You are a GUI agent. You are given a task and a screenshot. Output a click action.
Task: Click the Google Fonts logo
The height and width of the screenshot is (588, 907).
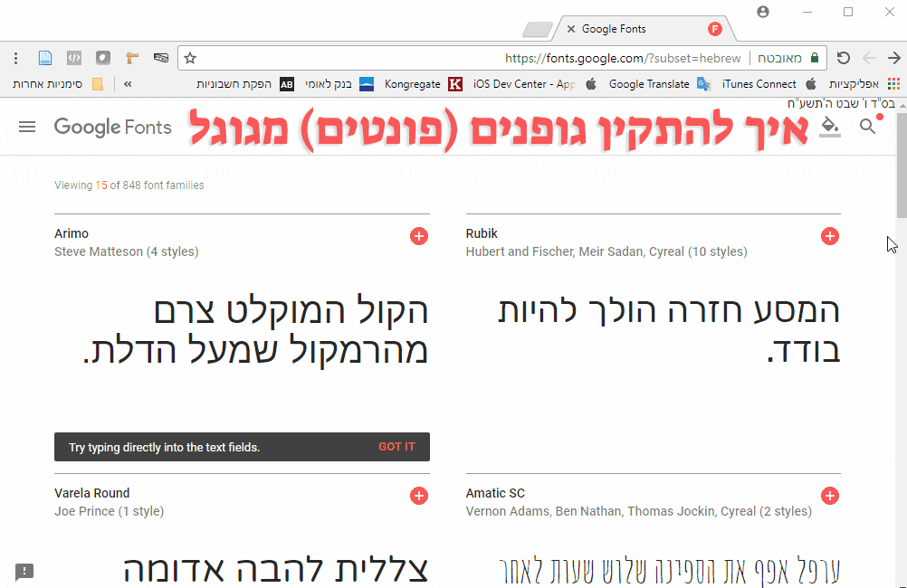[112, 127]
